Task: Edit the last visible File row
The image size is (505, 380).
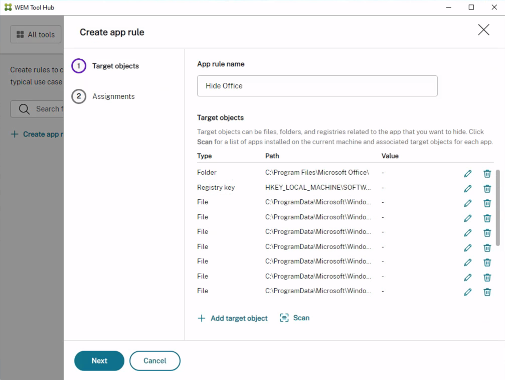Action: (468, 292)
